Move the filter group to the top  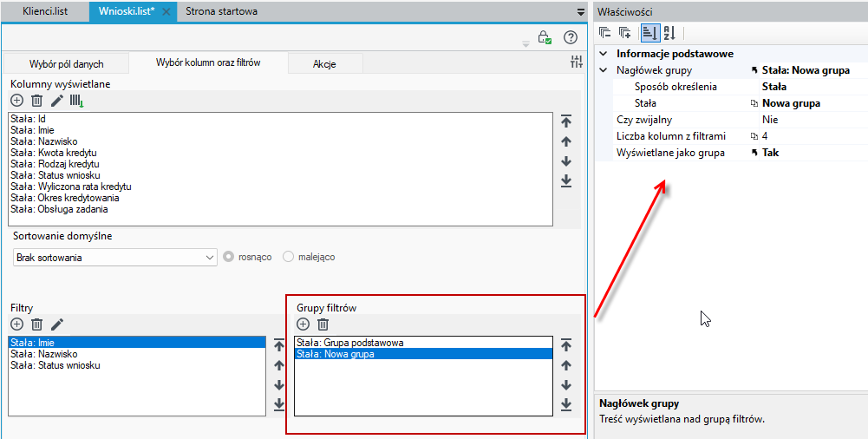pyautogui.click(x=565, y=345)
